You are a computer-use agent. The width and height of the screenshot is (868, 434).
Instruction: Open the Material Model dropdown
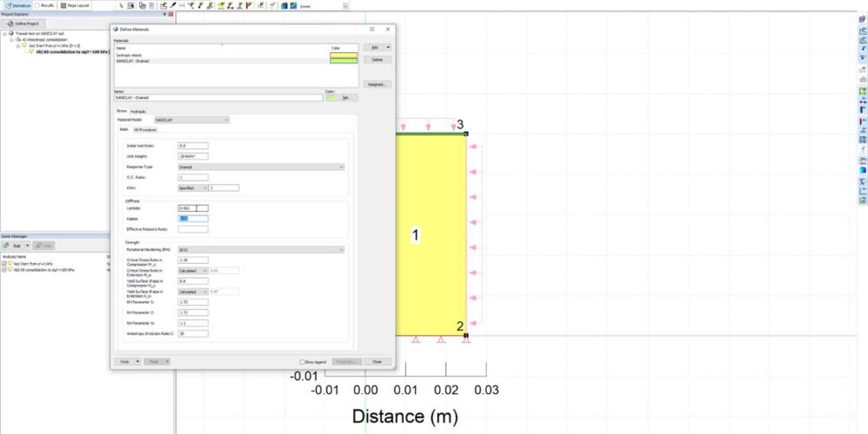(191, 120)
